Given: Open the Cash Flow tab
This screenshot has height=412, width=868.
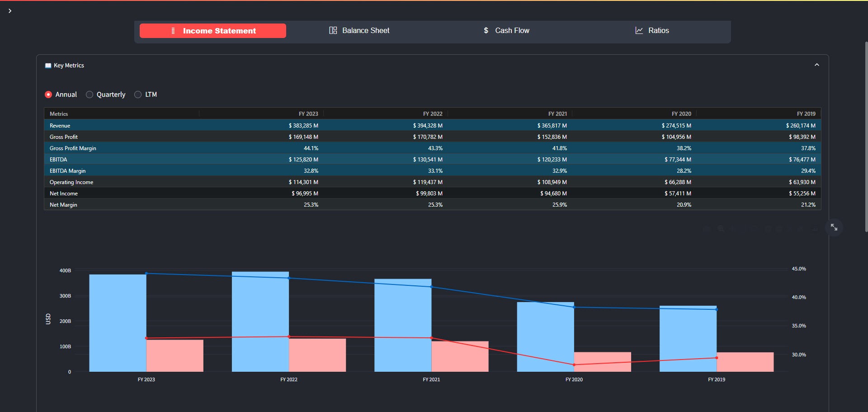Looking at the screenshot, I should [x=506, y=31].
